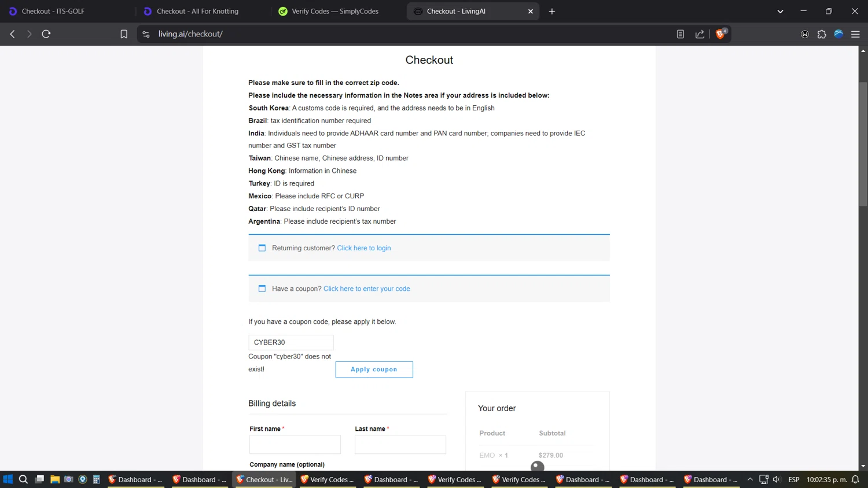Open a new browser tab
The width and height of the screenshot is (868, 488).
pos(552,11)
